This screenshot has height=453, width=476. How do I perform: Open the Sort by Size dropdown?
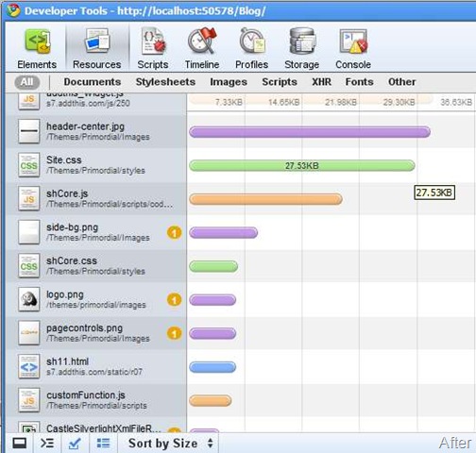tap(170, 444)
